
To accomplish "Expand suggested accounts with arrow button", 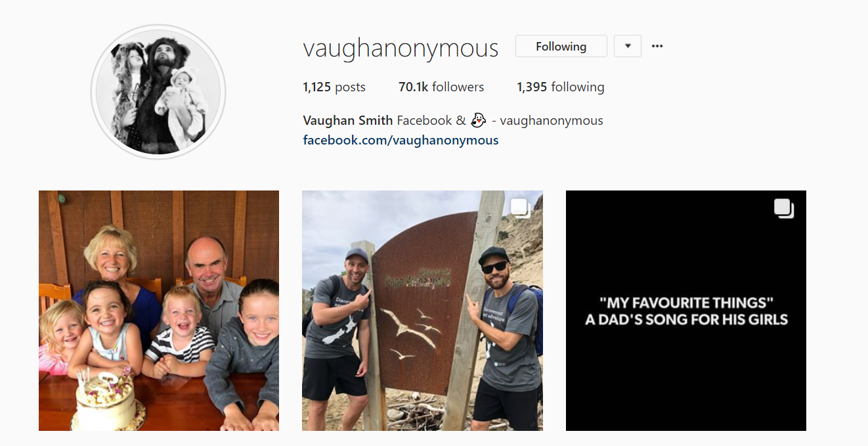I will pyautogui.click(x=628, y=46).
